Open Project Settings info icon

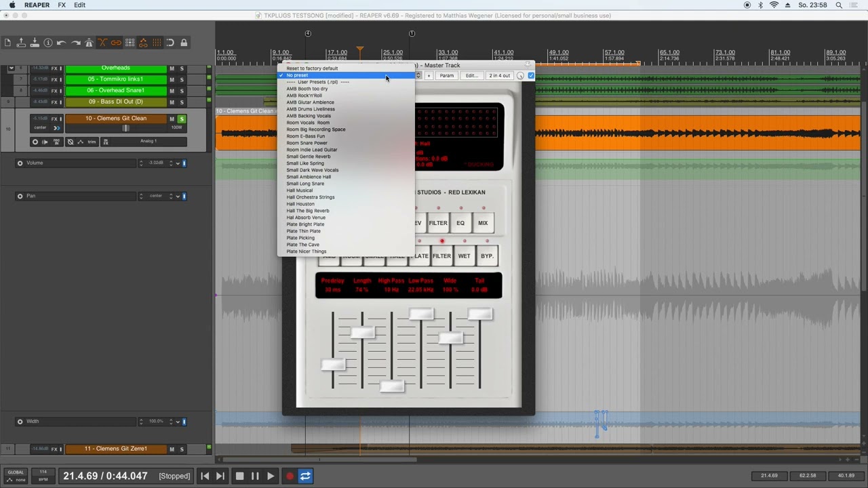click(x=48, y=43)
